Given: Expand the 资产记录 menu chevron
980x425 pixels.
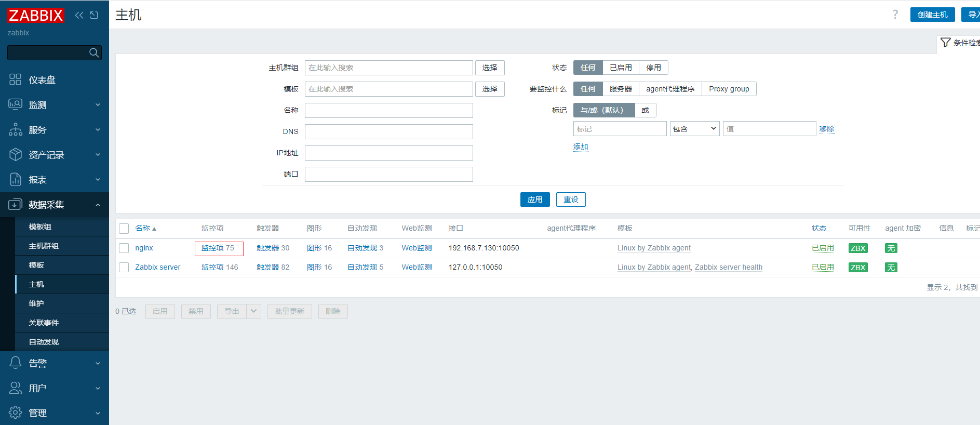Looking at the screenshot, I should [x=98, y=154].
